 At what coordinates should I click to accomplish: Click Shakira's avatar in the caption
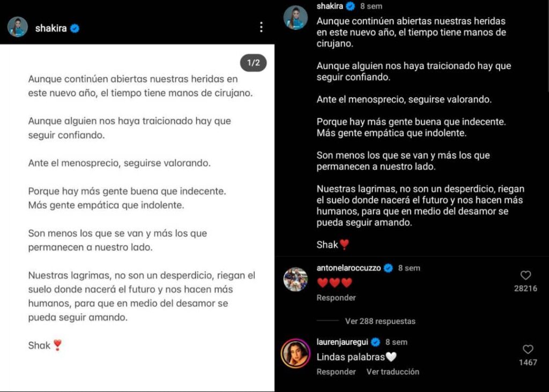click(x=295, y=18)
